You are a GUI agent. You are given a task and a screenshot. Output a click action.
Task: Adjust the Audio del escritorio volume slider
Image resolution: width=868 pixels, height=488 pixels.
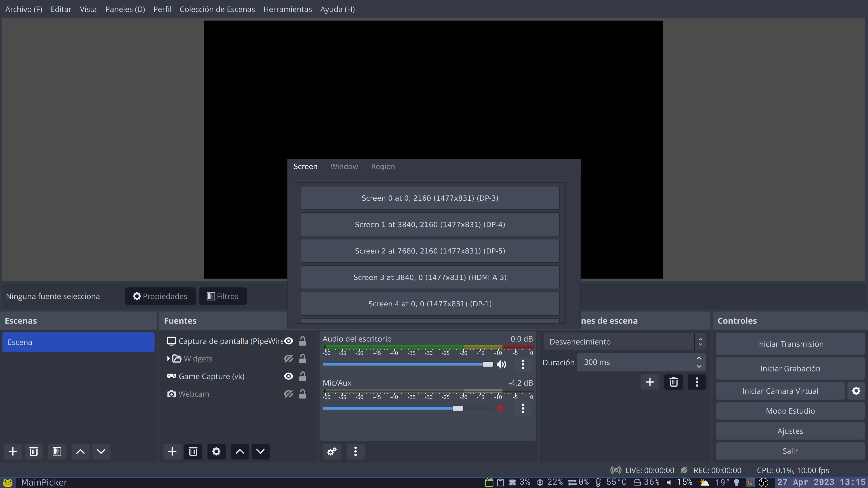[x=487, y=364]
